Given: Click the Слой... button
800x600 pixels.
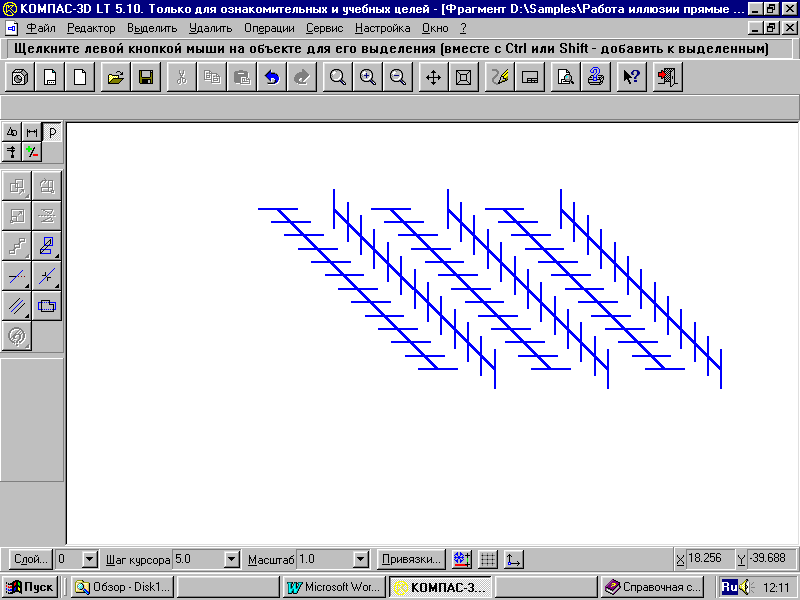Looking at the screenshot, I should pos(31,560).
